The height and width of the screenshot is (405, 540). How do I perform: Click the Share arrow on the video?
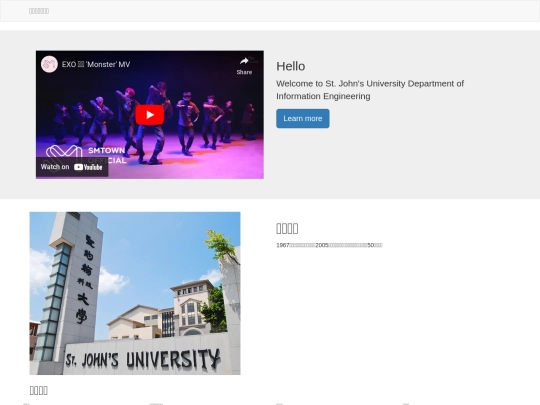[x=244, y=66]
